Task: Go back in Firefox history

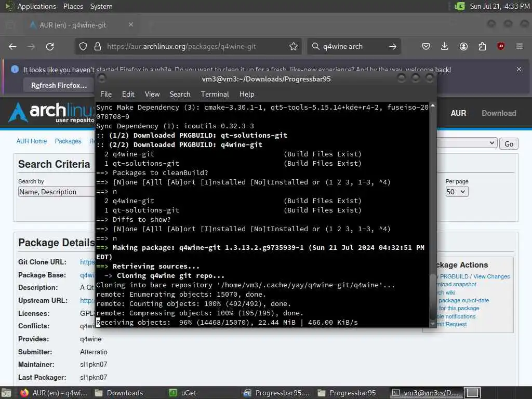Action: (12, 46)
